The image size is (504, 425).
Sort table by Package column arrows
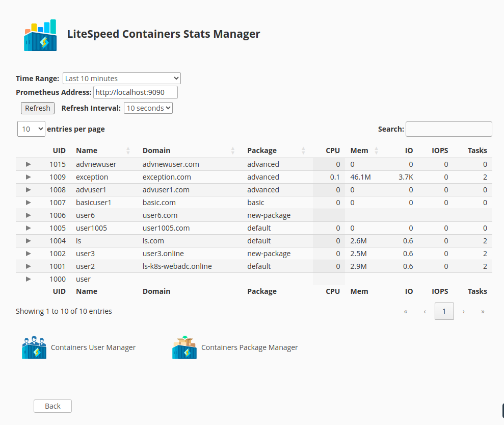coord(303,151)
